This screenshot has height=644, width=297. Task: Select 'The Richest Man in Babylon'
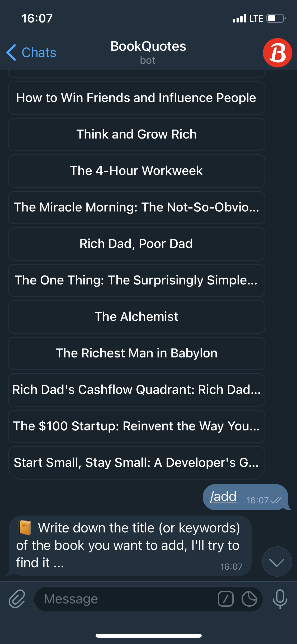(136, 353)
